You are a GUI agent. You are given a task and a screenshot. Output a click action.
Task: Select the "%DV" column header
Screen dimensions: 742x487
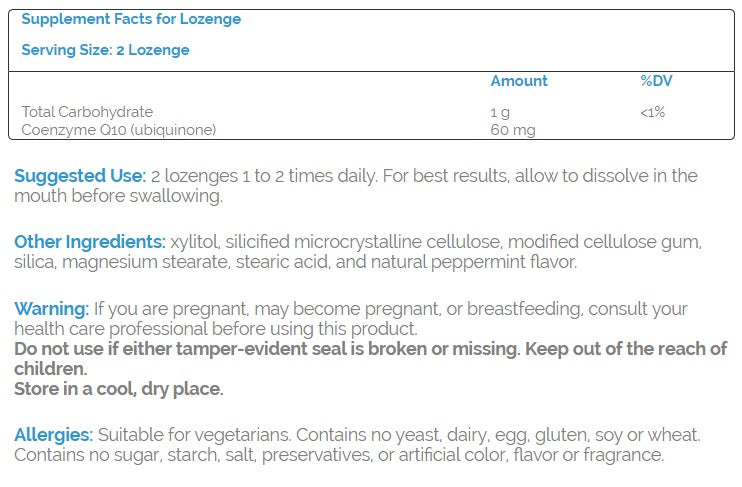[658, 81]
